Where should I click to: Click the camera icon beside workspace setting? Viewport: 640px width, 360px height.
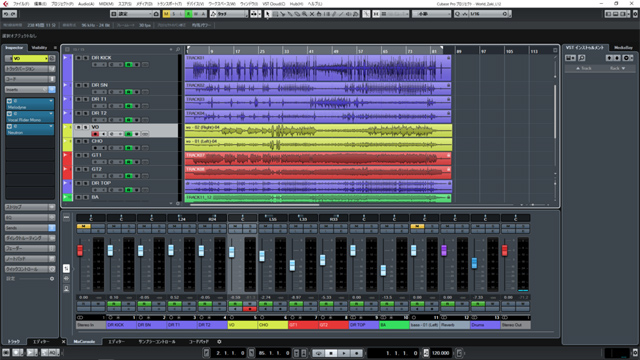pyautogui.click(x=156, y=14)
